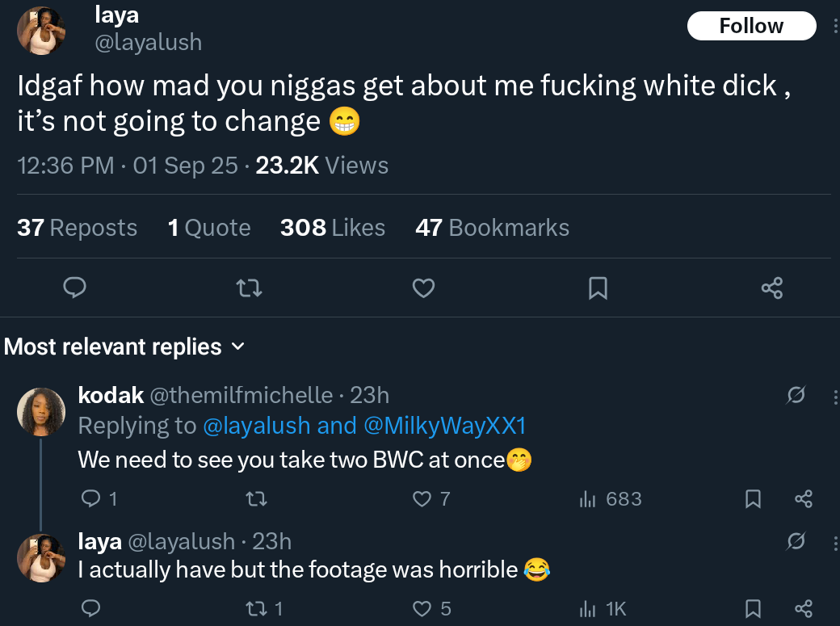Share the main post
The image size is (840, 626).
(x=772, y=287)
